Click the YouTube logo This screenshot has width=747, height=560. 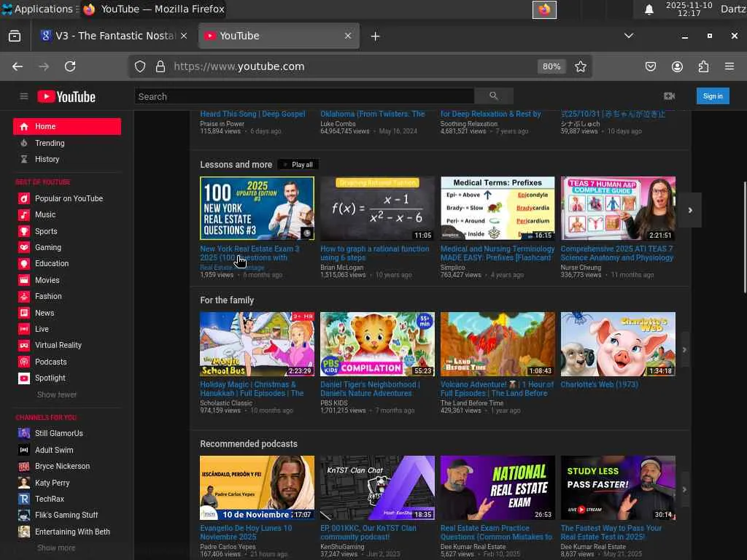(66, 97)
